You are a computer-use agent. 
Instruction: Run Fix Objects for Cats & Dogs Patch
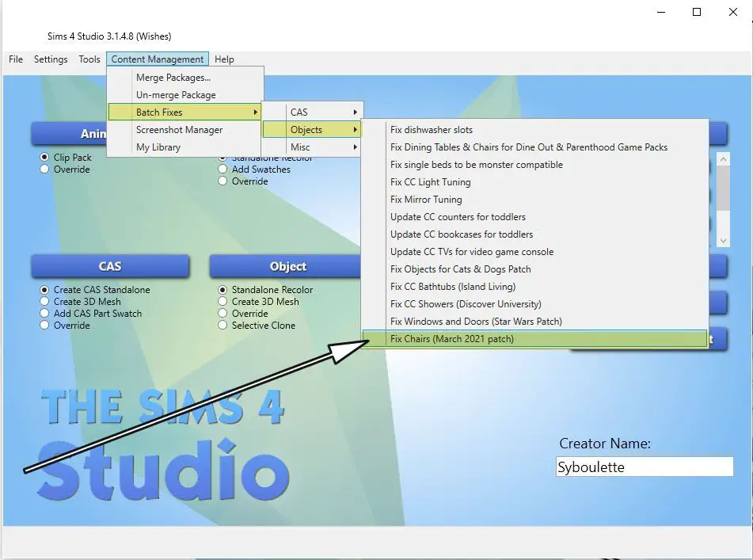(x=535, y=269)
